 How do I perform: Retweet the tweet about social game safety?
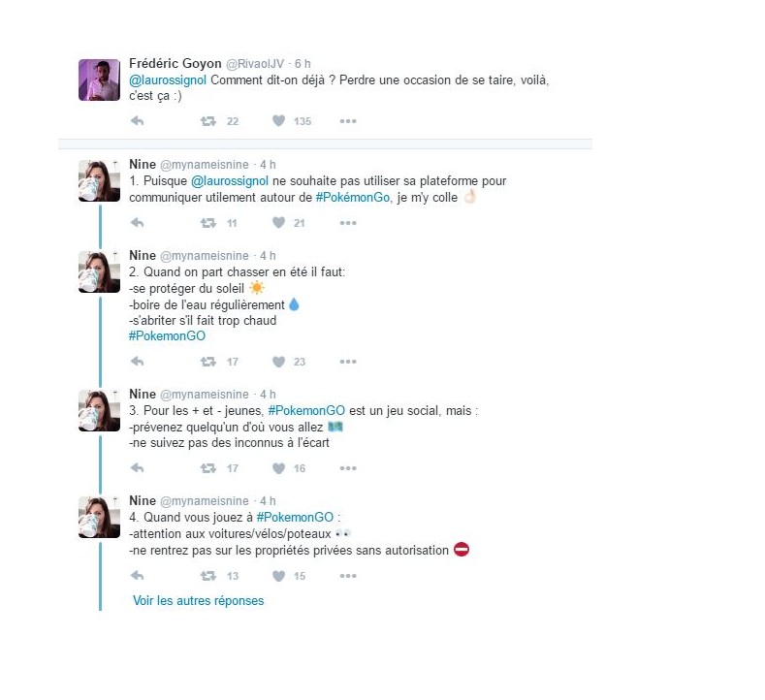pos(208,468)
